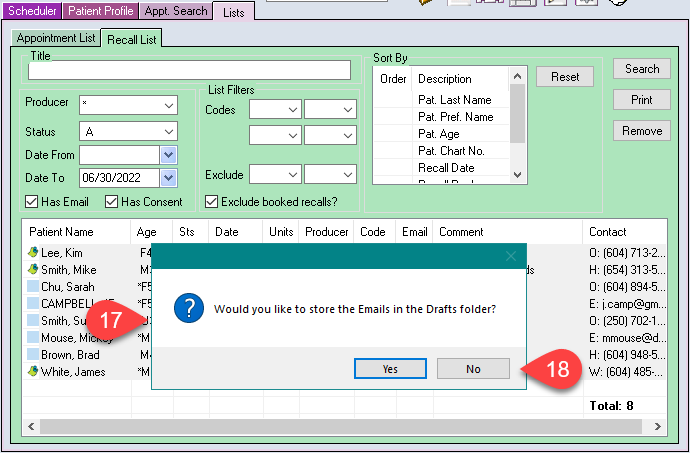Click the Remove button
The image size is (690, 453).
point(642,130)
